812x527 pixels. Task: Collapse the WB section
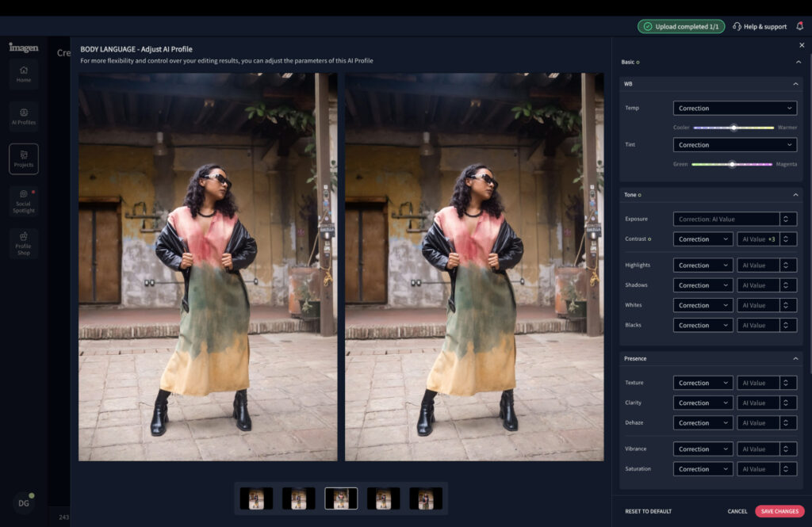795,84
